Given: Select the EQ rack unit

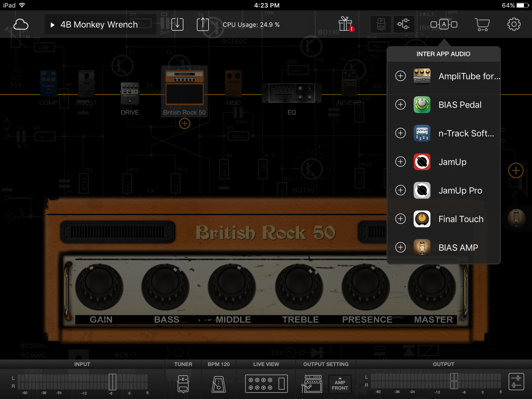Looking at the screenshot, I should coord(292,93).
